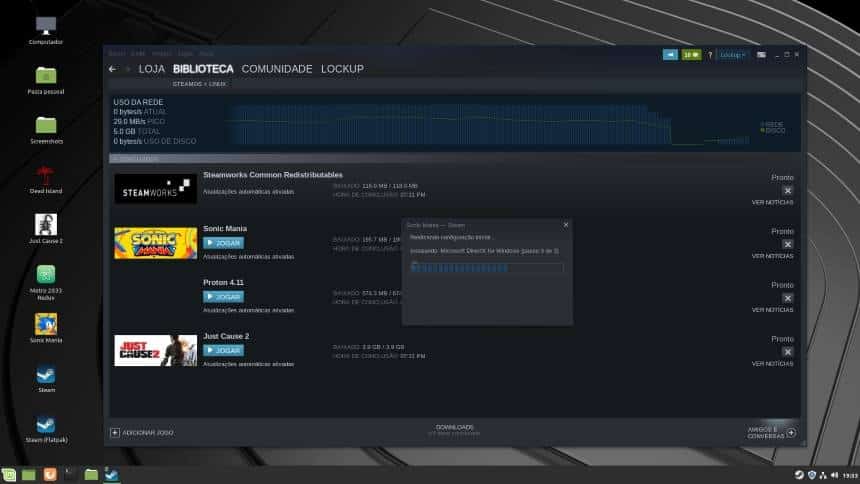Select the Just Cause 2 title text
Screen dimensions: 860x484
click(x=226, y=336)
